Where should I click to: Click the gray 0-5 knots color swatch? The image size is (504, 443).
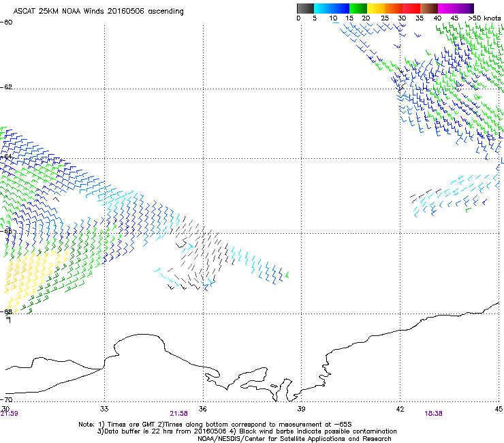pyautogui.click(x=305, y=8)
